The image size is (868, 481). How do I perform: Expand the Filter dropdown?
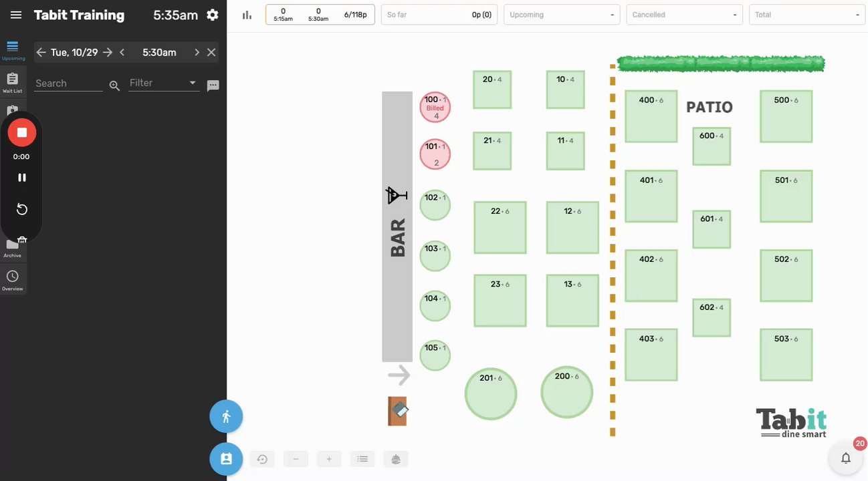[164, 83]
